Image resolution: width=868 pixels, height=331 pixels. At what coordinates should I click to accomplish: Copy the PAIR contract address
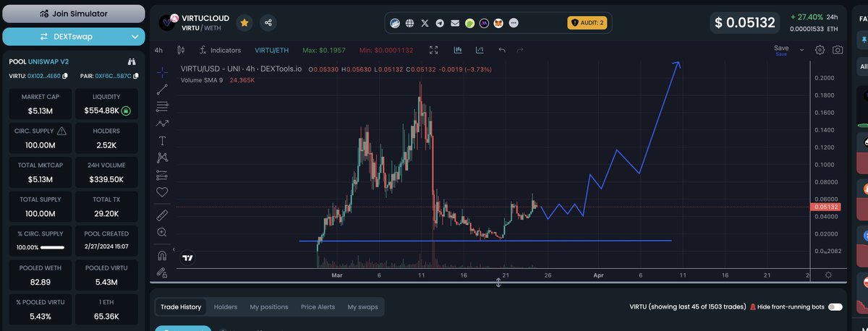point(136,76)
